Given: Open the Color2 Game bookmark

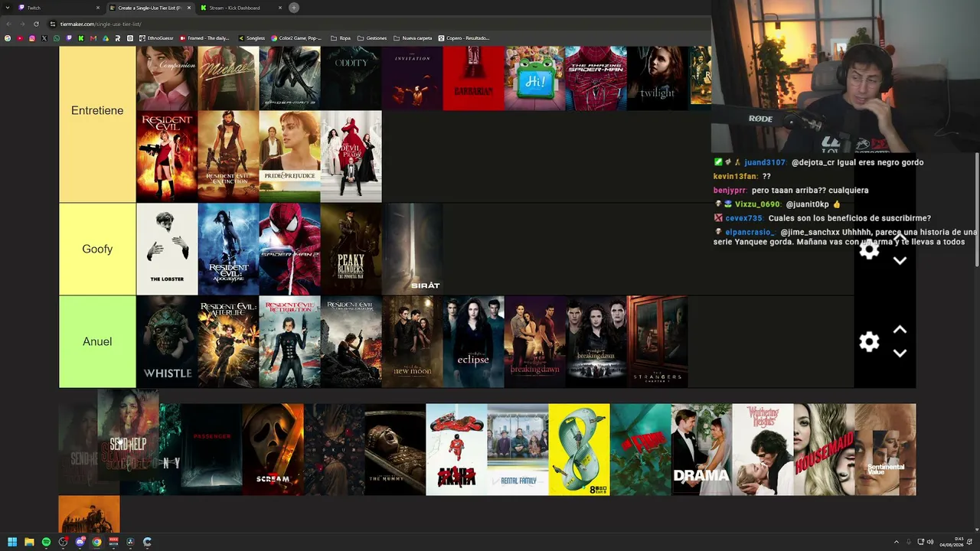Looking at the screenshot, I should [x=296, y=38].
